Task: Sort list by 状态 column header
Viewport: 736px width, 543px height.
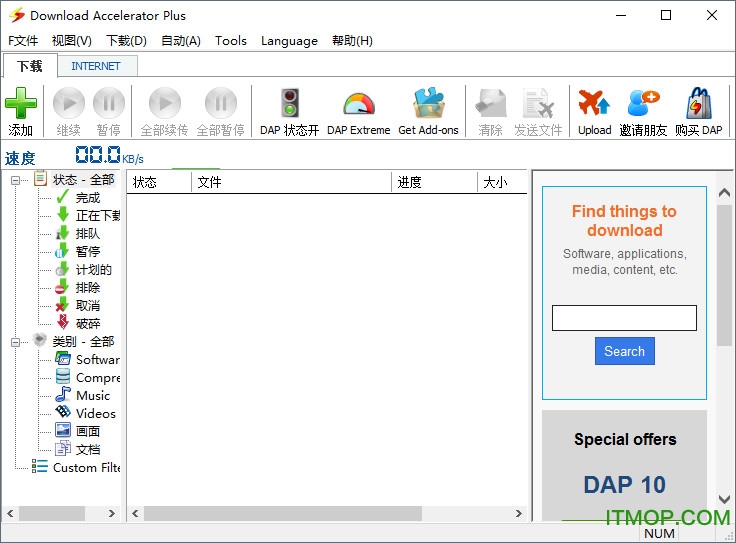Action: [159, 182]
